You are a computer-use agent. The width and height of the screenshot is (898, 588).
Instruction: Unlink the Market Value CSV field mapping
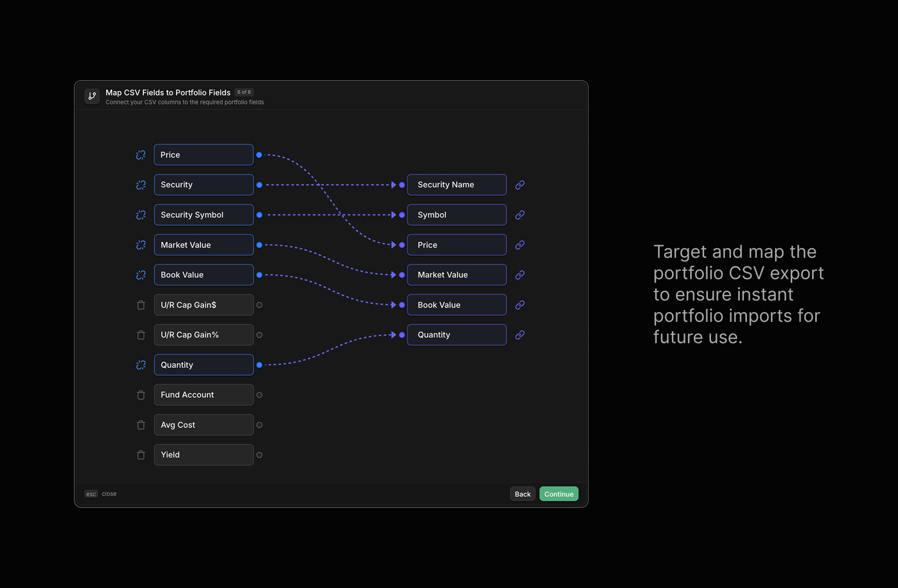[x=141, y=245]
